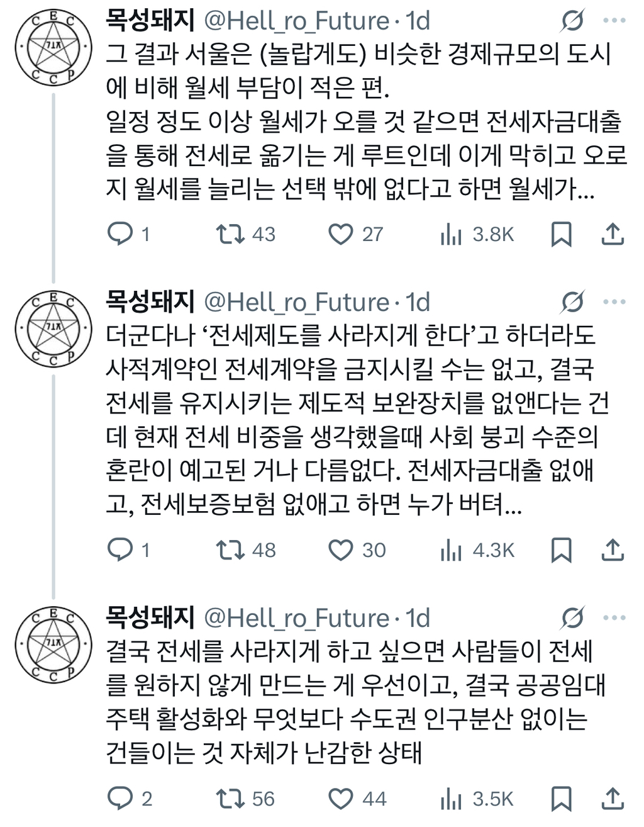Open 목성돼지 display name on third tweet
Viewport: 644px width, 827px height.
tap(150, 618)
